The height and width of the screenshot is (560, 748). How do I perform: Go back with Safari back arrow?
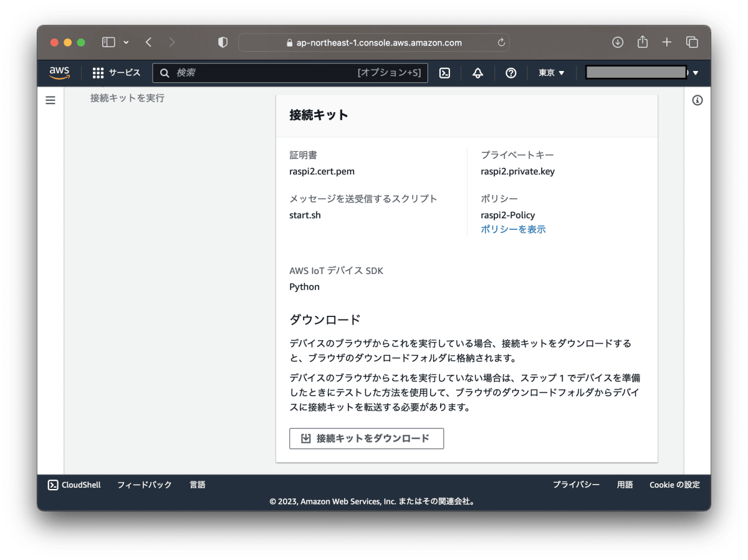pos(148,42)
